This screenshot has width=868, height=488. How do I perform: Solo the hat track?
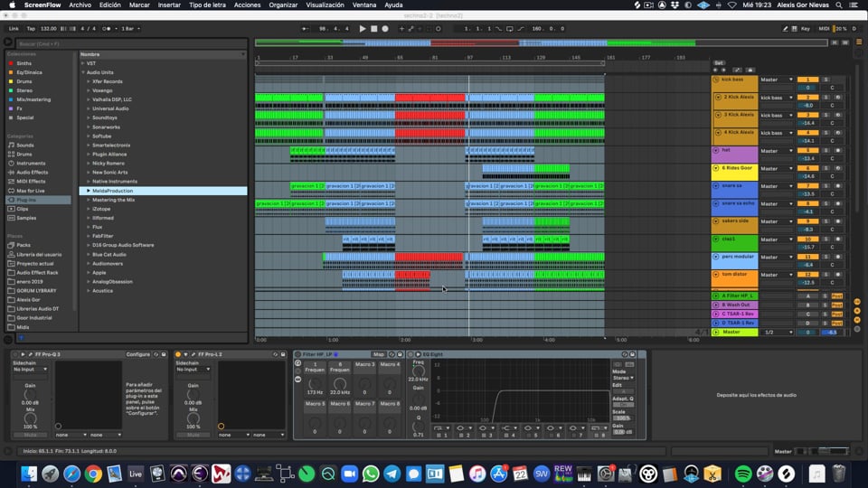coord(826,151)
